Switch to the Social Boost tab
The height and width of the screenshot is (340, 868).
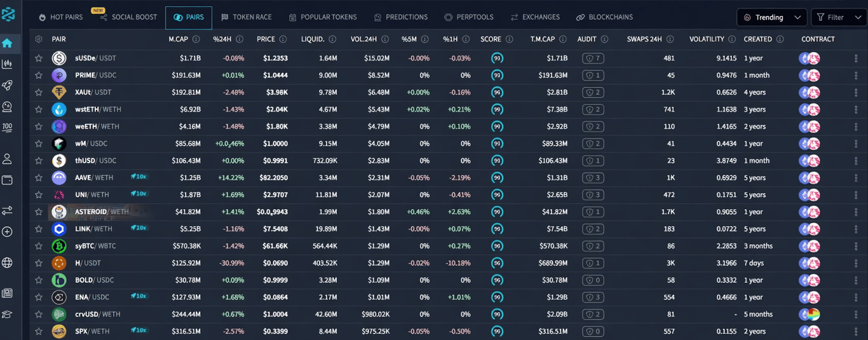128,17
